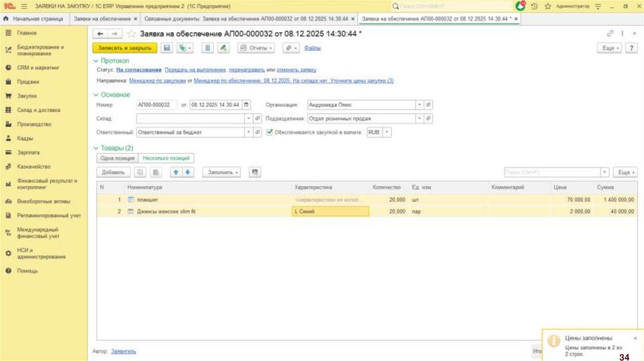Viewport: 644px width, 361px height.
Task: Open notifications bell icon in title bar
Action: tap(520, 6)
